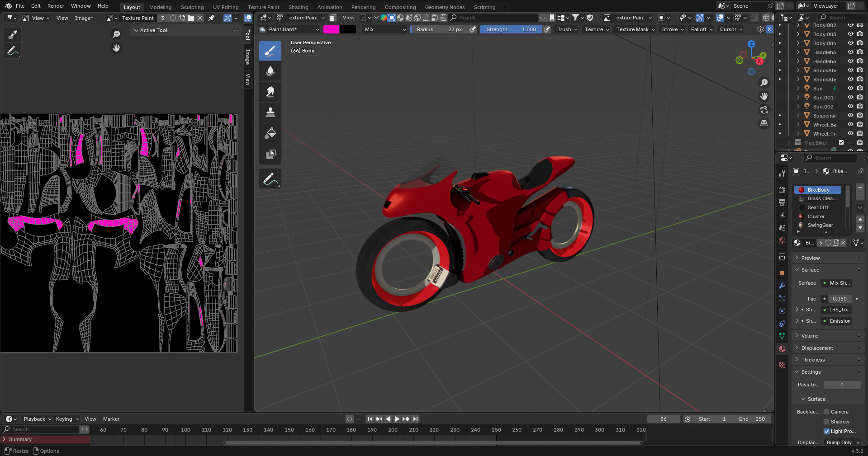
Task: Toggle camera view in 3D viewport
Action: click(x=764, y=110)
